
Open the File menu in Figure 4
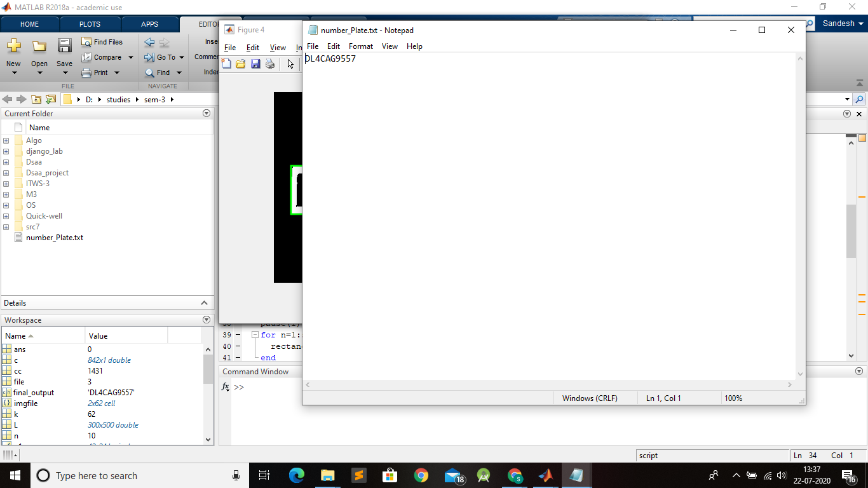tap(230, 48)
